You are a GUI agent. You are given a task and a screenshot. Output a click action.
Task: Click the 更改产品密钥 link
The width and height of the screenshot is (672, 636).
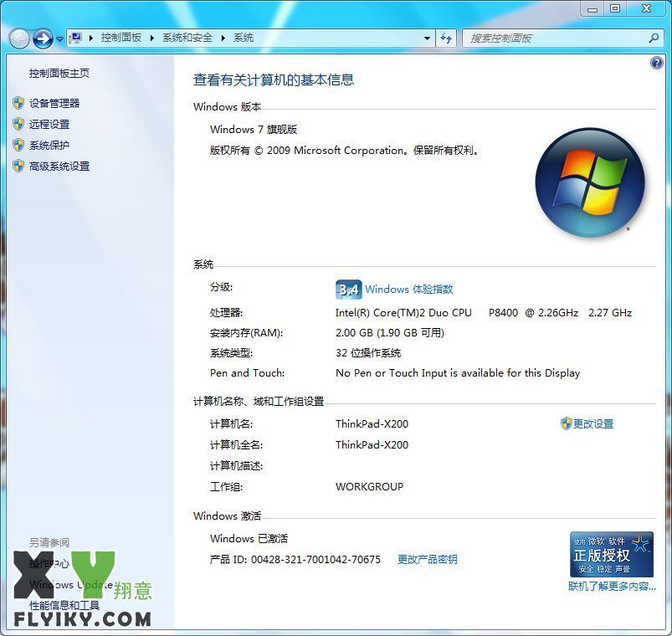pyautogui.click(x=428, y=559)
